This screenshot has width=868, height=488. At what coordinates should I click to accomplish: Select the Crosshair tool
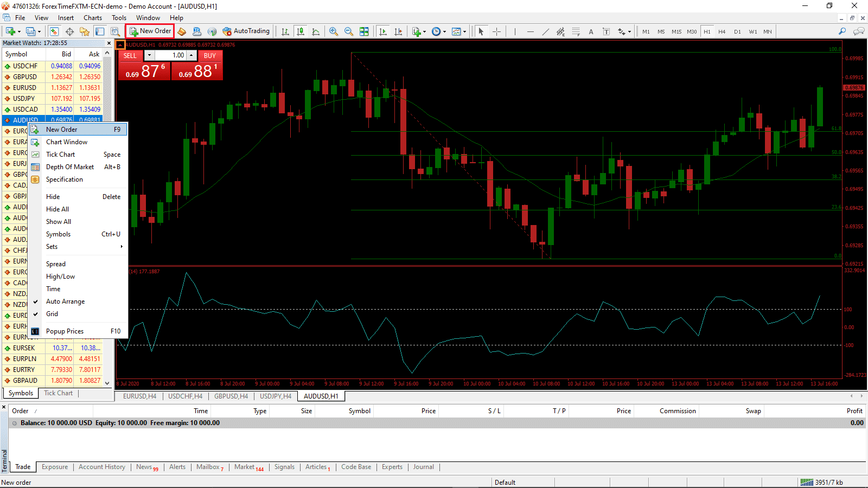[496, 31]
